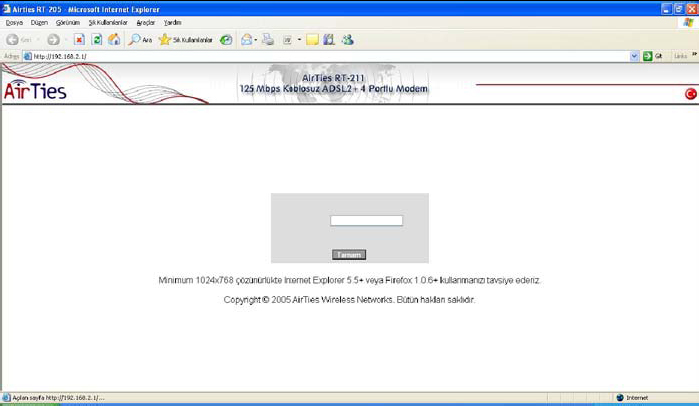This screenshot has height=406, width=699.
Task: Click the Tamam login button
Action: point(349,254)
